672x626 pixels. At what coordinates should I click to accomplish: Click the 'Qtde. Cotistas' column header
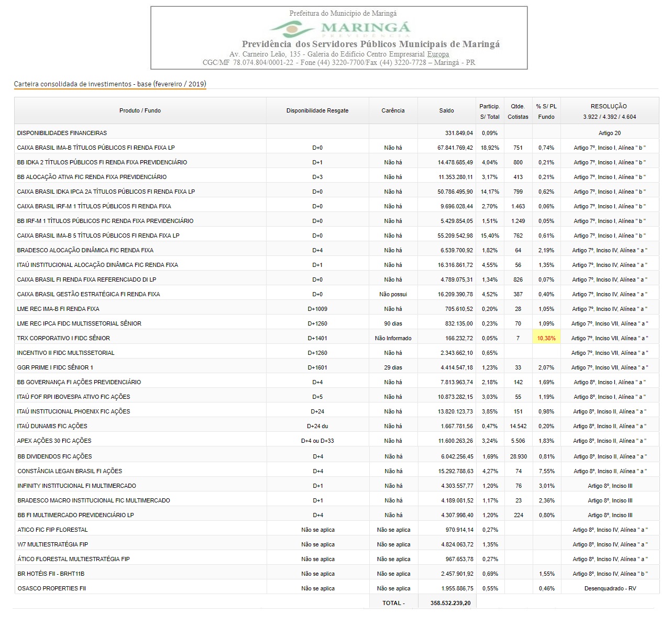(517, 111)
